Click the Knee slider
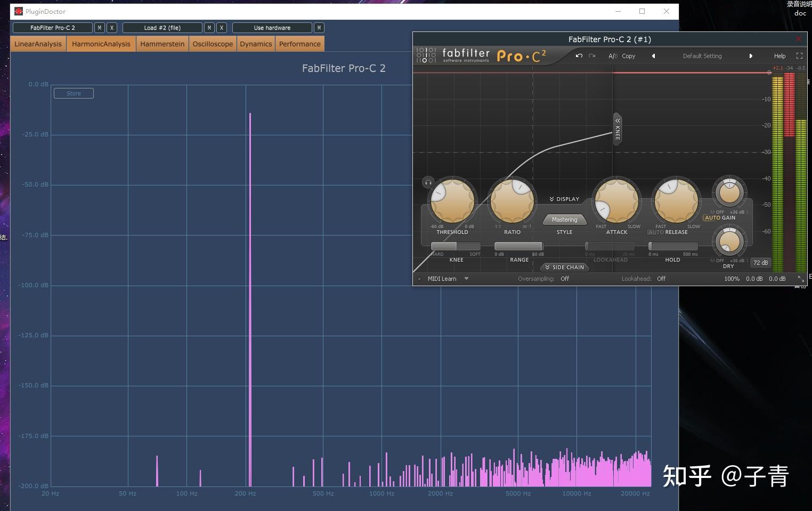This screenshot has height=511, width=812. (456, 246)
